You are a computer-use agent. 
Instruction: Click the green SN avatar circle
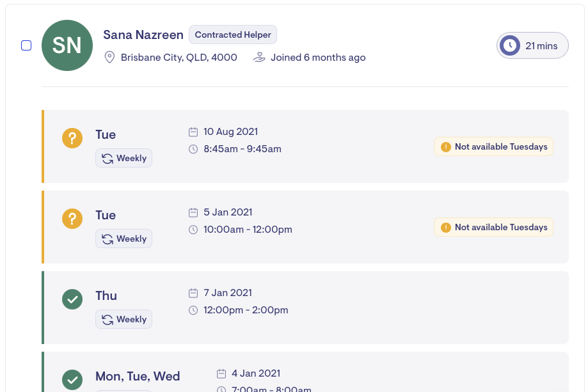coord(67,45)
